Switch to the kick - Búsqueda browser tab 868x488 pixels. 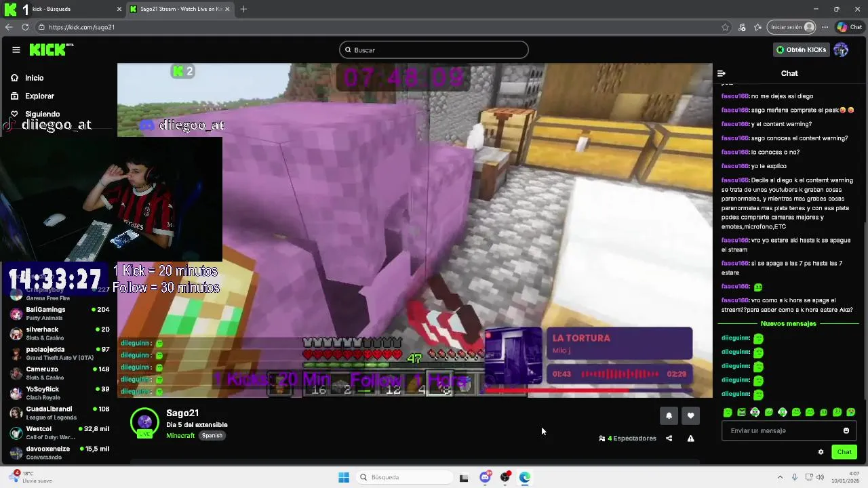(x=68, y=9)
